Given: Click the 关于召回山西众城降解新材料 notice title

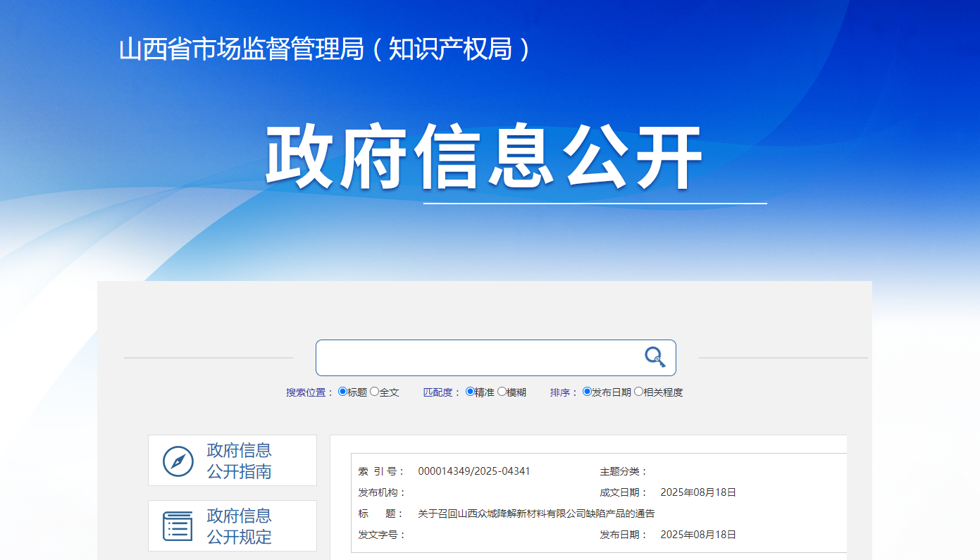Looking at the screenshot, I should coord(536,514).
